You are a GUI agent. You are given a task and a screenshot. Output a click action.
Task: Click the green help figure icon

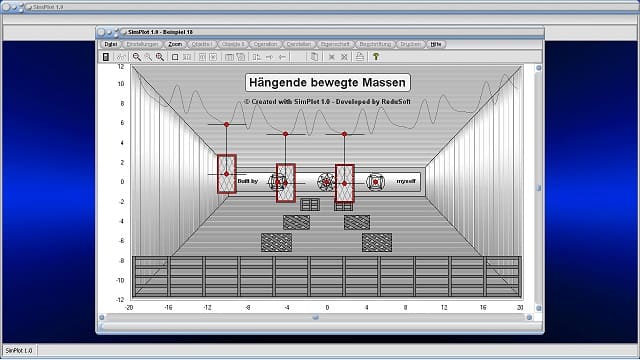pos(376,57)
